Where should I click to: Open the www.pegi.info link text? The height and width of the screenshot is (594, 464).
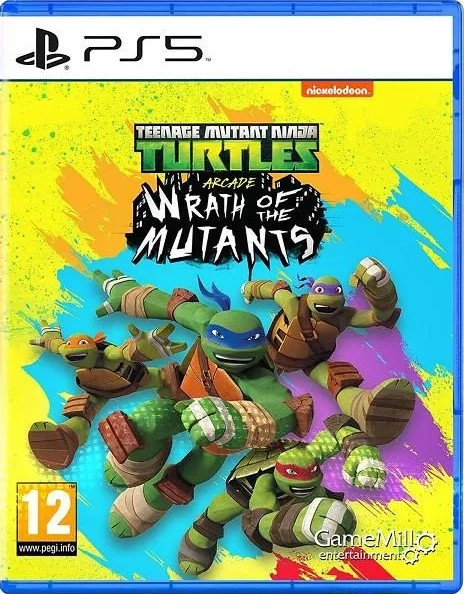coord(47,549)
